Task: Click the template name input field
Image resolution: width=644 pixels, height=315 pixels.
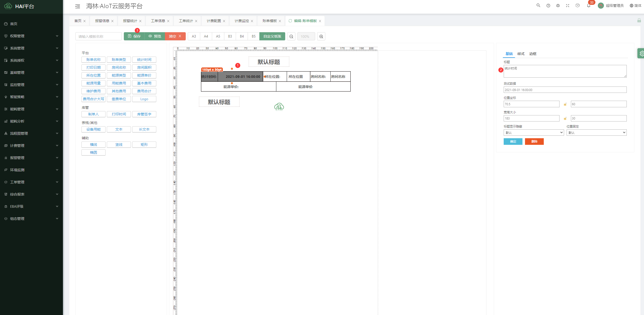Action: coord(98,37)
